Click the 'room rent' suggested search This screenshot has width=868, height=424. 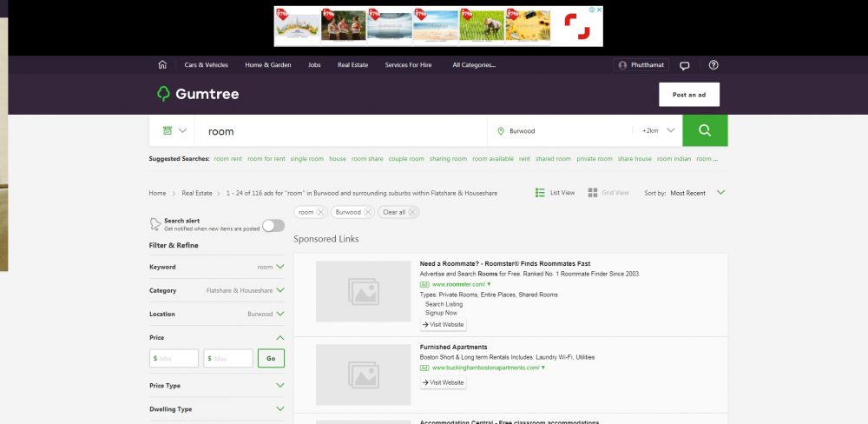pyautogui.click(x=228, y=158)
